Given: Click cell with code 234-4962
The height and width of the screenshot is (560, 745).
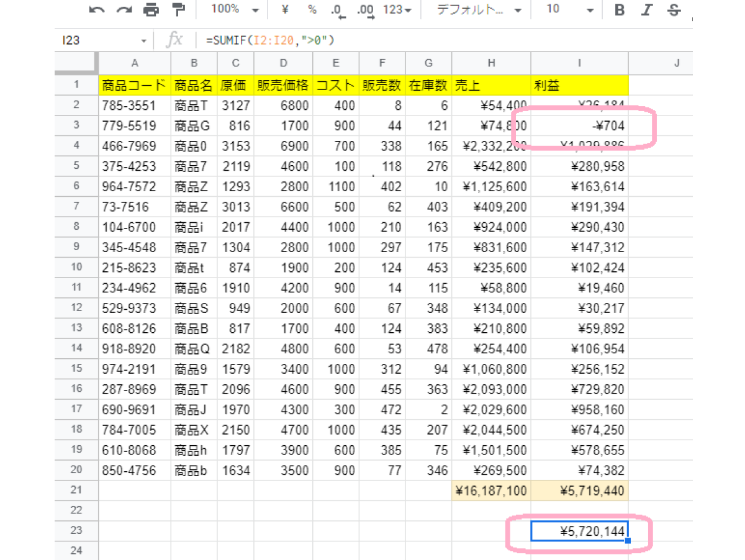Looking at the screenshot, I should [x=134, y=287].
